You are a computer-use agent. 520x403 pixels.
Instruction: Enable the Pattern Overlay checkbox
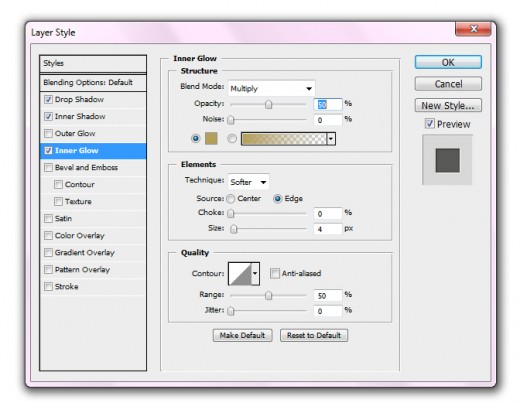(48, 269)
